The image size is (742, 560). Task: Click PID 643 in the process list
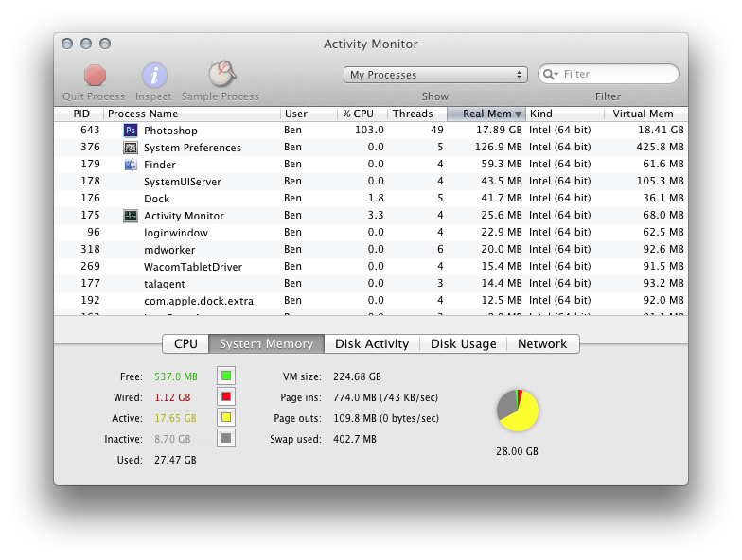(90, 130)
